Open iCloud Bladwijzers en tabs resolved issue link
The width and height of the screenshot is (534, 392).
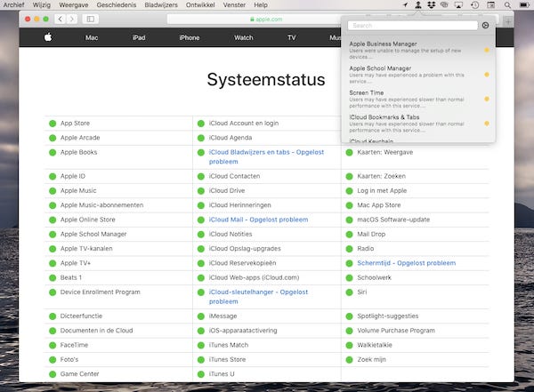point(266,156)
